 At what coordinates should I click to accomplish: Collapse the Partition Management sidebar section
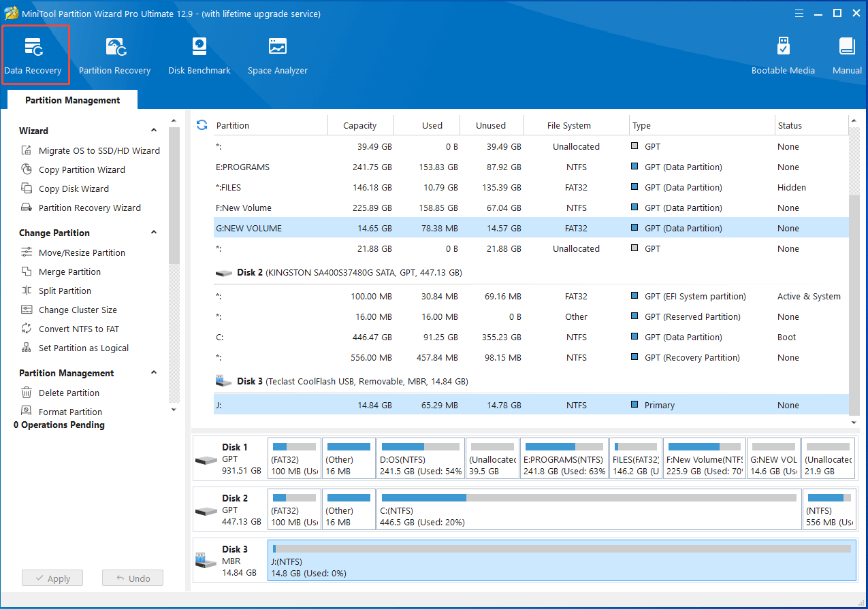click(x=154, y=373)
